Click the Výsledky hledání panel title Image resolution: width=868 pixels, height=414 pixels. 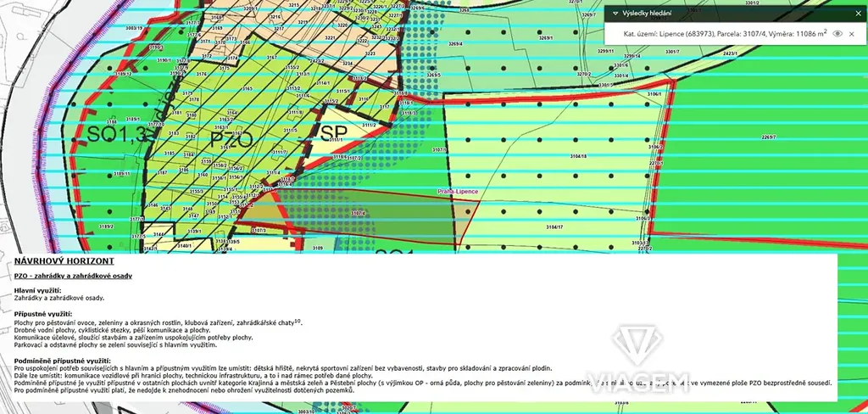point(649,13)
